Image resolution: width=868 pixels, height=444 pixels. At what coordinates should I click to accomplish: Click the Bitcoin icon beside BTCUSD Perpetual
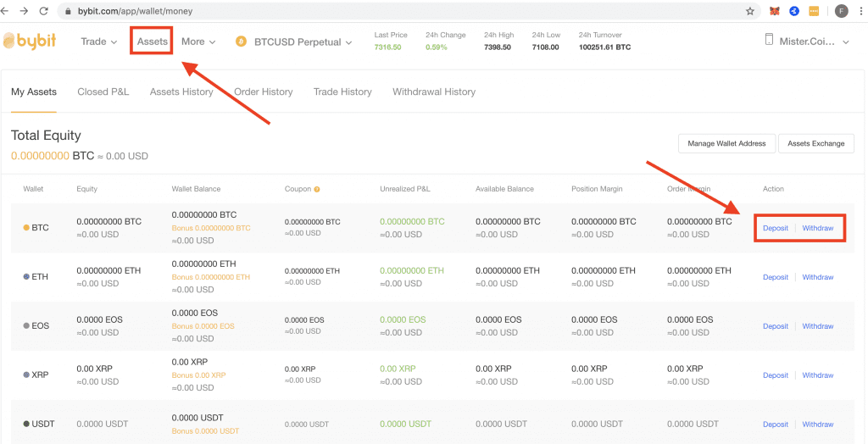[241, 42]
